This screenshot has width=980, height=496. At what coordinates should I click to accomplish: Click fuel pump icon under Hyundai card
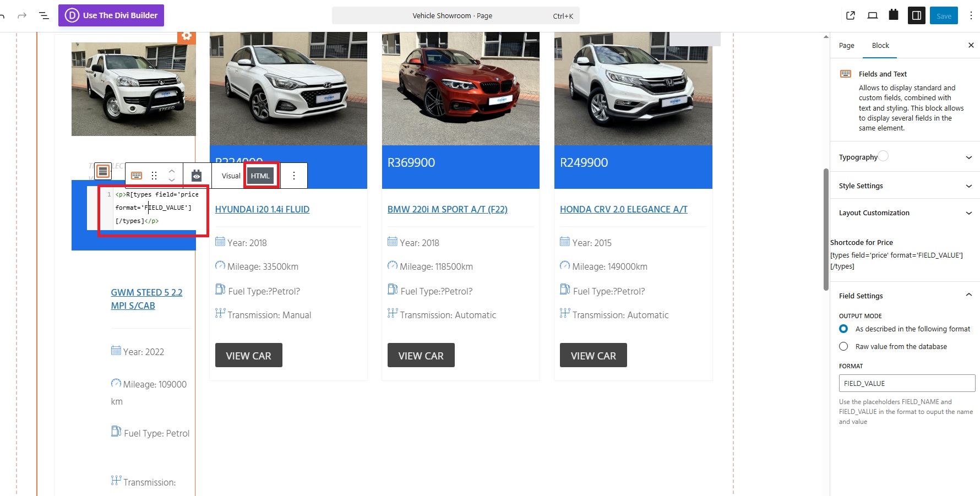[220, 289]
